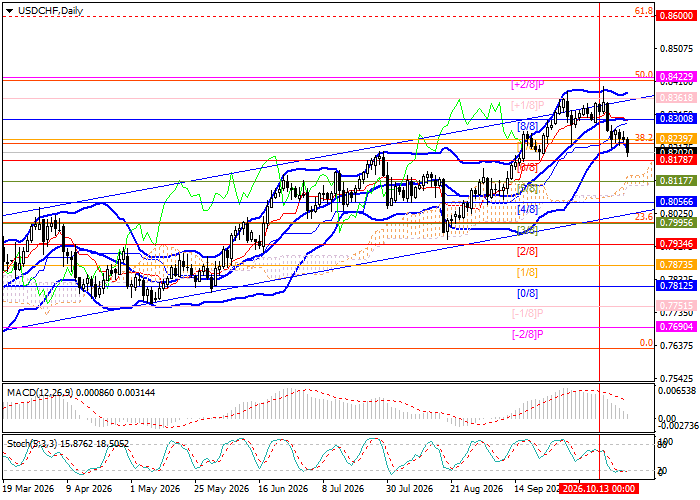
Task: Select the [-2/8]P Murrey level label
Action: point(527,334)
